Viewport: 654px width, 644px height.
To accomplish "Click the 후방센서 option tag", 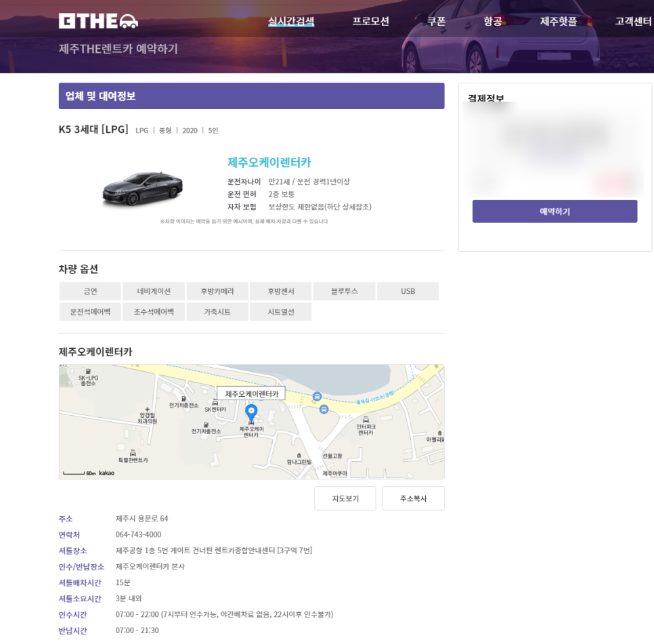I will pos(281,291).
